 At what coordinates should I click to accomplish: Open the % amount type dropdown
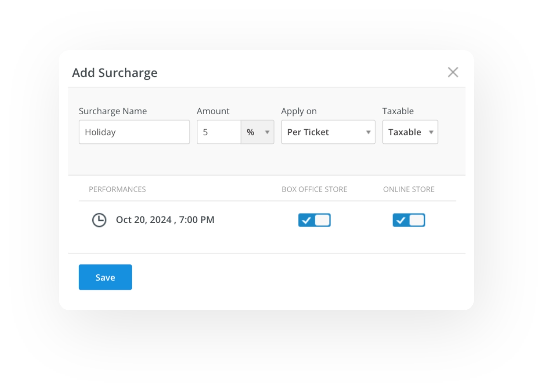[258, 132]
